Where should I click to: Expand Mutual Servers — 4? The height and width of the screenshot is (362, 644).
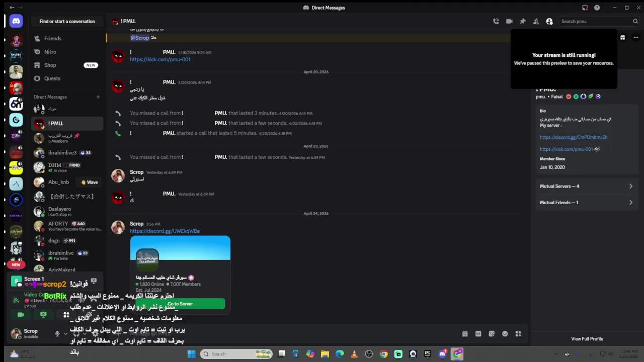point(586,186)
